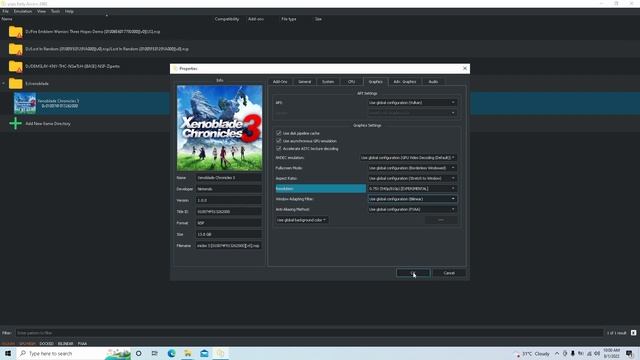Click the background color picker button
640x360 pixels.
pos(441,220)
